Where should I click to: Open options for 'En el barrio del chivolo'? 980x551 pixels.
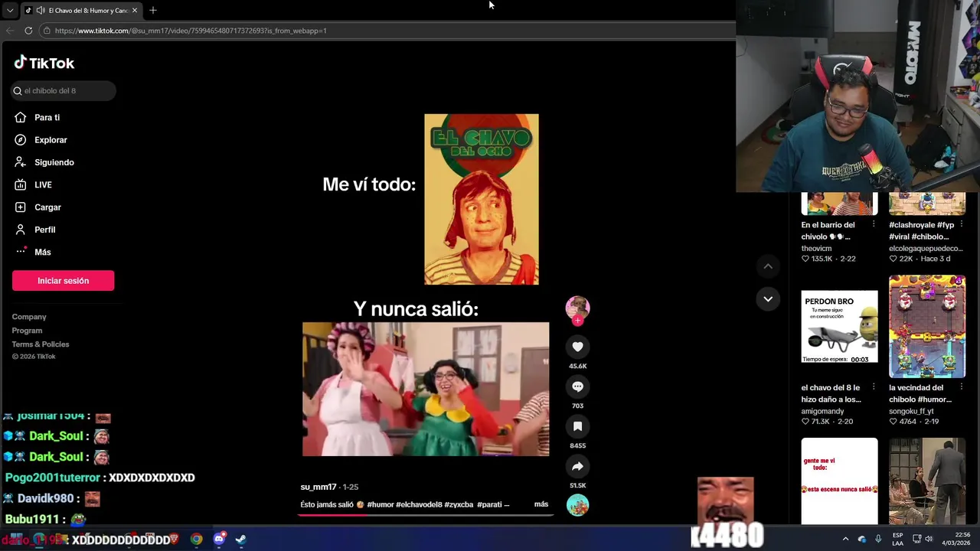[874, 225]
